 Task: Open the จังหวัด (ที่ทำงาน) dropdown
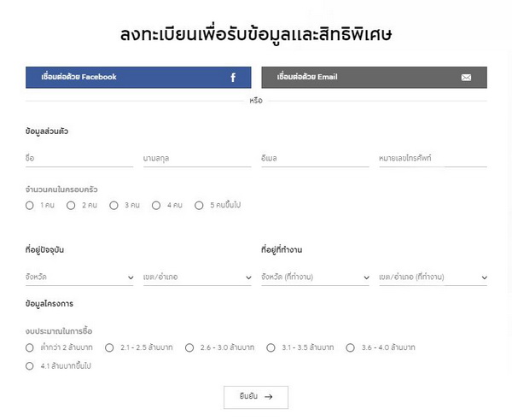click(x=315, y=277)
